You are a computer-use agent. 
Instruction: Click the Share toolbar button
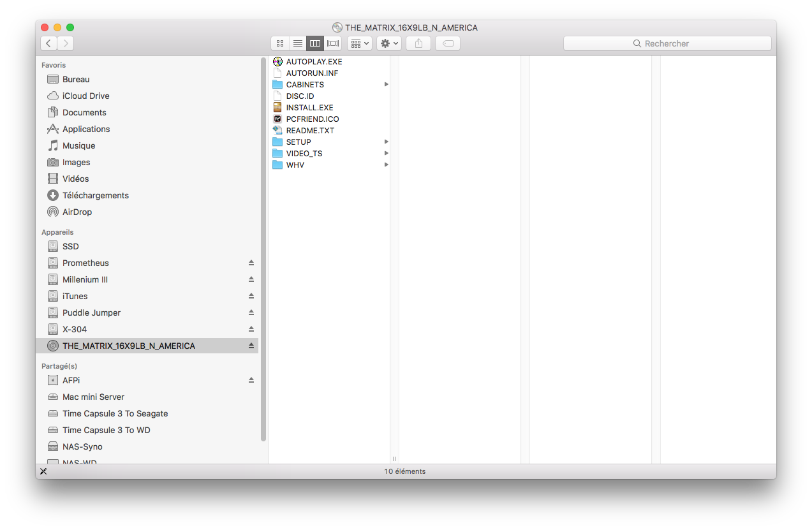coord(418,43)
